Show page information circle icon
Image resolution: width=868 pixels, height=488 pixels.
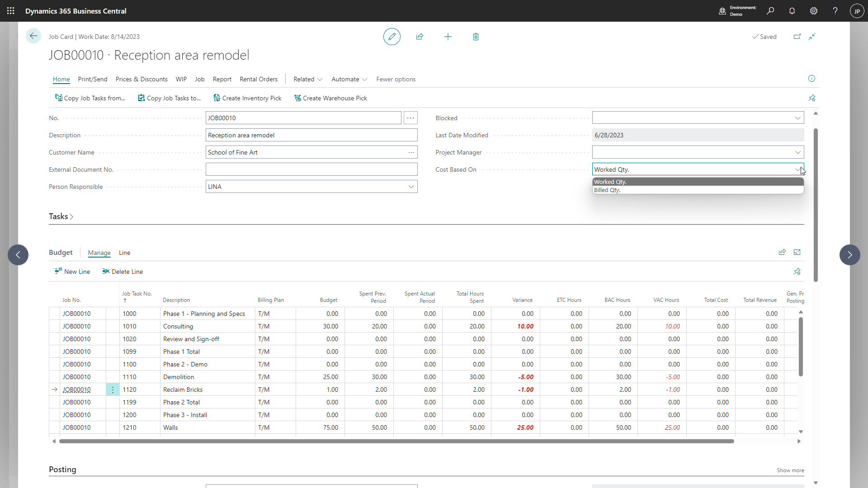812,79
